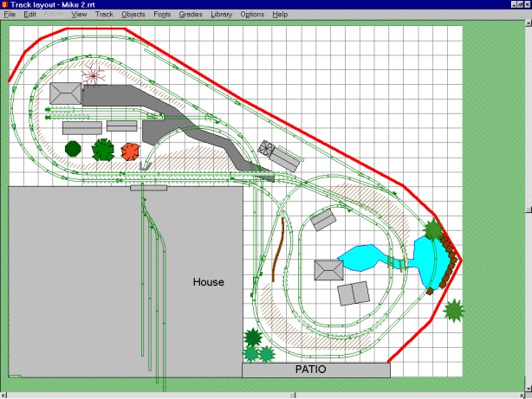The width and height of the screenshot is (532, 399).
Task: Select the spiky green tree beside orange tree
Action: click(x=103, y=150)
